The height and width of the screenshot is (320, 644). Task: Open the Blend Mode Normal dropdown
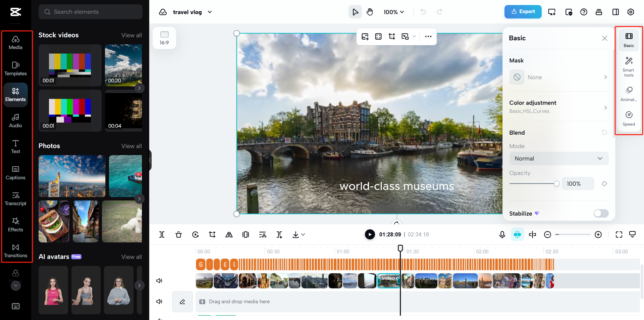(x=558, y=158)
